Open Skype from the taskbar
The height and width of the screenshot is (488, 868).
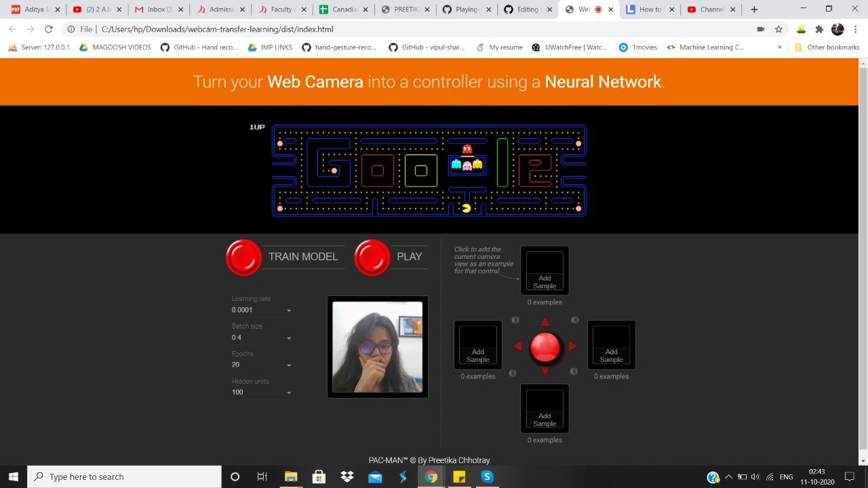point(487,476)
